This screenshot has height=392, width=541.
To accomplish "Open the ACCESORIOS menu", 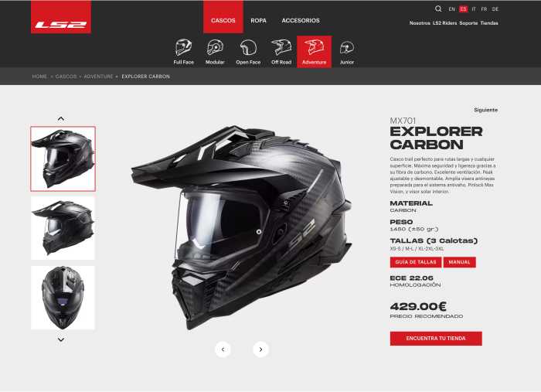I will 301,21.
